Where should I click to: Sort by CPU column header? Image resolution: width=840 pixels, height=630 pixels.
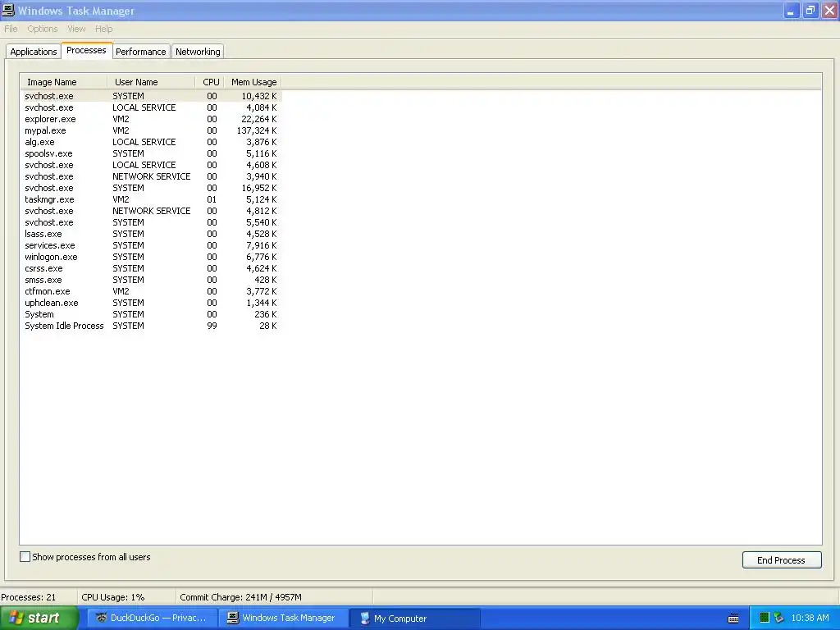tap(210, 82)
